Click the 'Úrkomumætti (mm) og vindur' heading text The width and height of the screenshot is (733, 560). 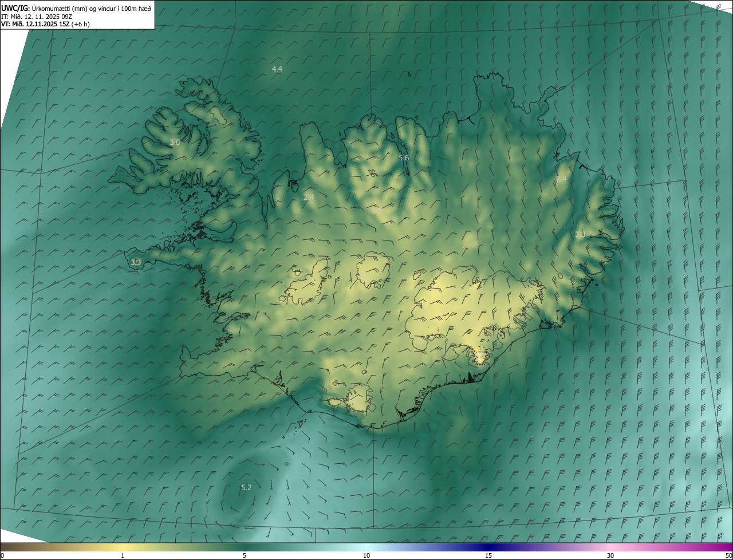point(73,7)
